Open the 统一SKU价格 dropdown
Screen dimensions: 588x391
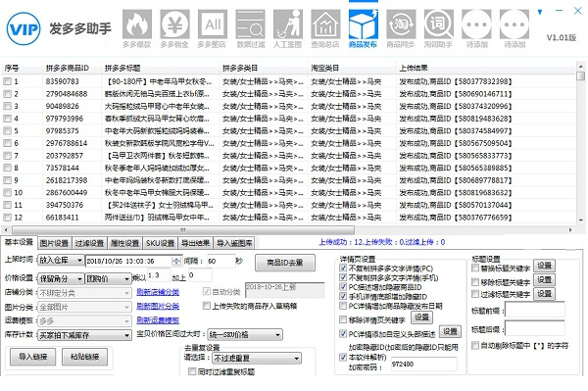[x=245, y=334]
